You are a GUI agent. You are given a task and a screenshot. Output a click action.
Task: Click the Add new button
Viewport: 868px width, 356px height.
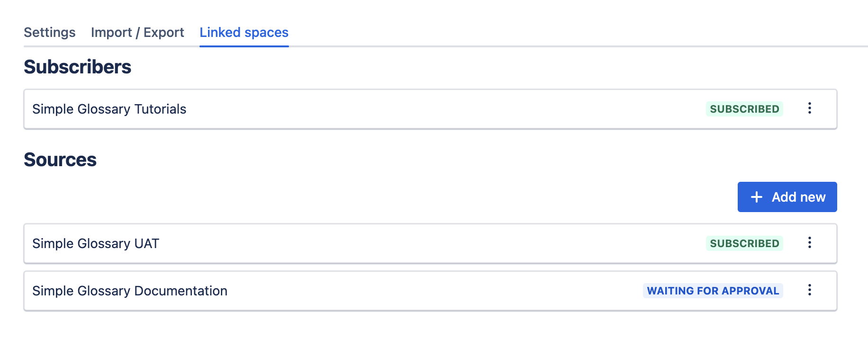click(787, 196)
